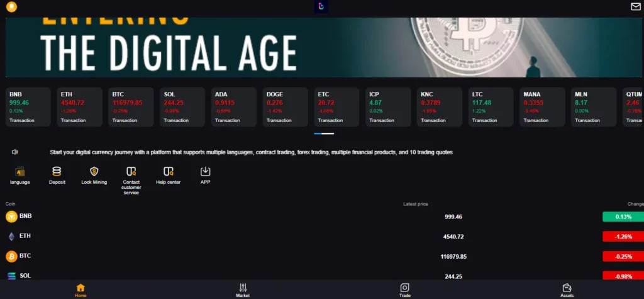Click the ETH coin logo in list
Image resolution: width=644 pixels, height=299 pixels.
coord(11,237)
